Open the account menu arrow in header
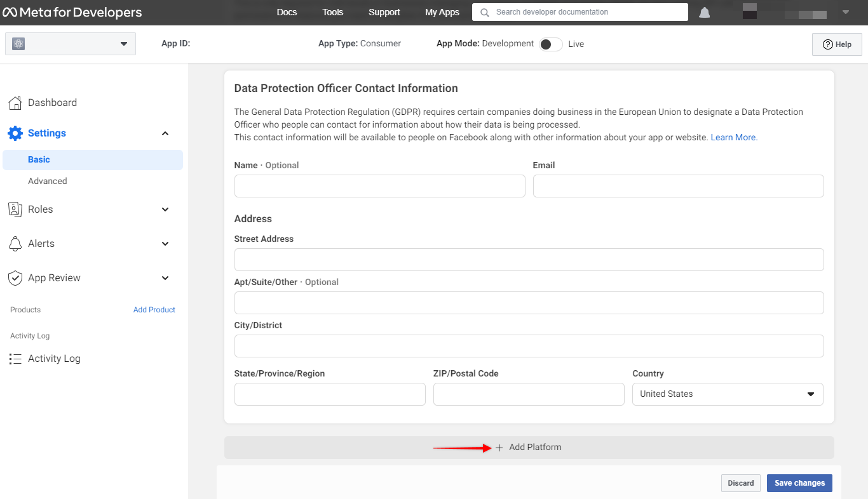 click(845, 12)
